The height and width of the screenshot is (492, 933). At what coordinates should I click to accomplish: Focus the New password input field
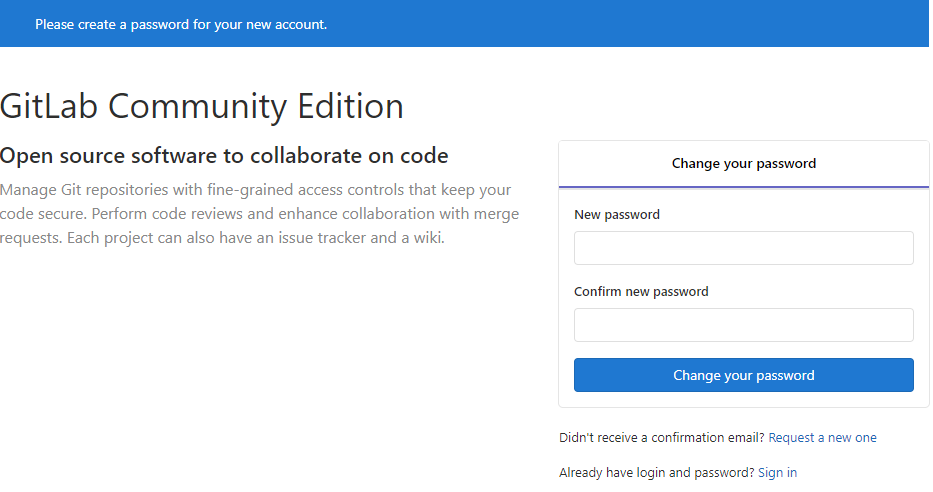pyautogui.click(x=743, y=248)
